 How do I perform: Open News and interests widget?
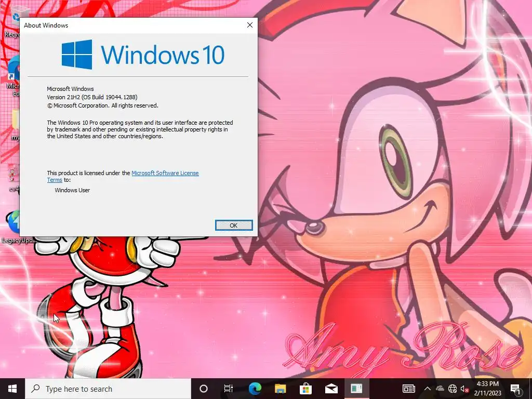coord(408,389)
